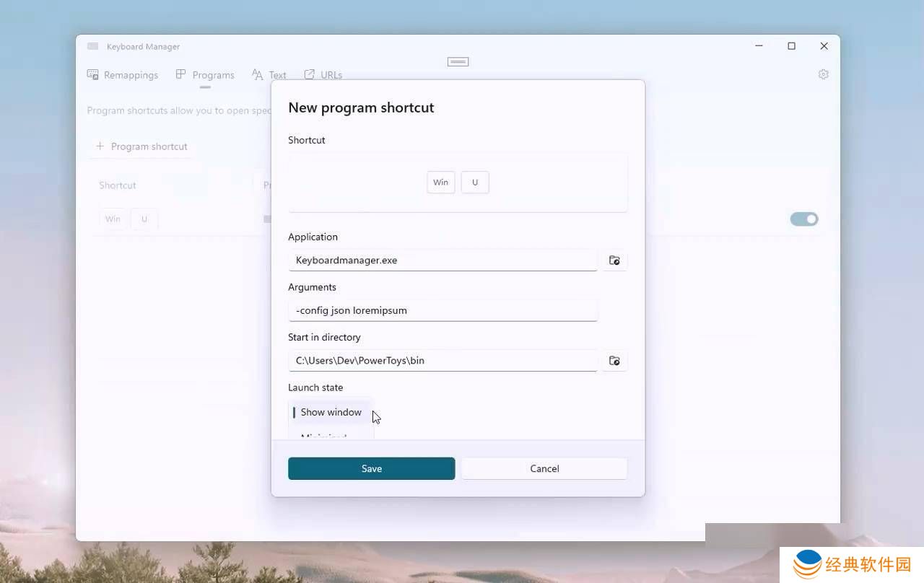Open settings gear icon in Keyboard Manager
This screenshot has width=924, height=583.
click(x=823, y=74)
